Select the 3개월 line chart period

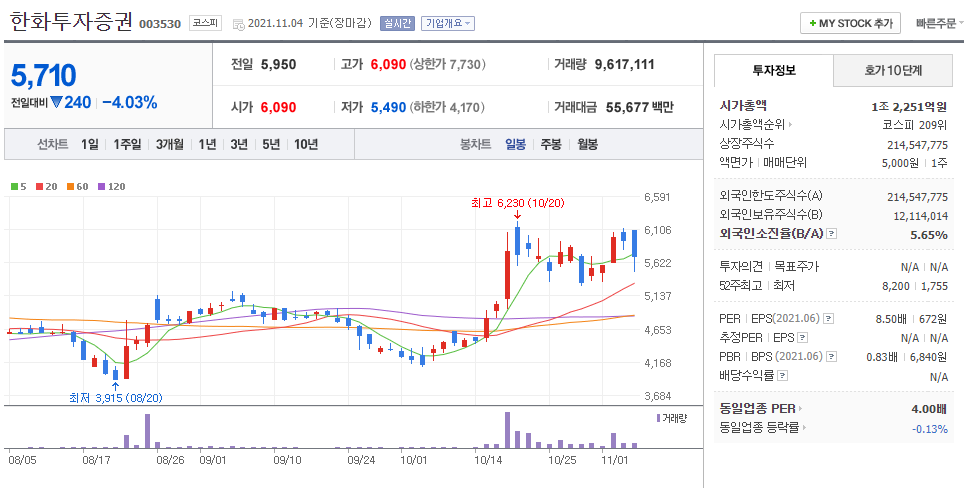point(170,144)
